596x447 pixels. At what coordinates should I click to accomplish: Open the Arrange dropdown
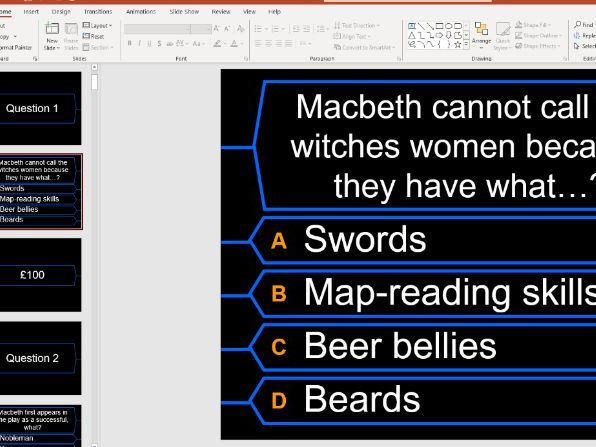tap(481, 35)
